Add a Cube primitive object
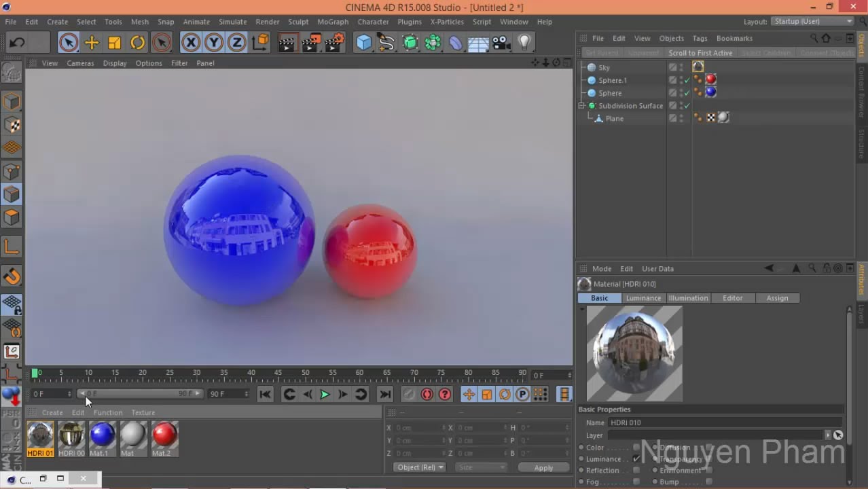 [364, 43]
